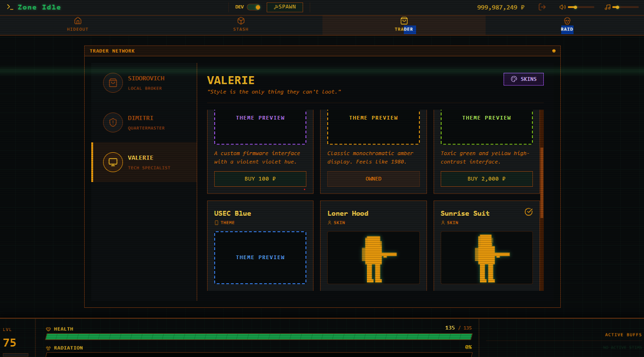Click the amber theme preview box
This screenshot has height=357, width=644.
coord(374,127)
